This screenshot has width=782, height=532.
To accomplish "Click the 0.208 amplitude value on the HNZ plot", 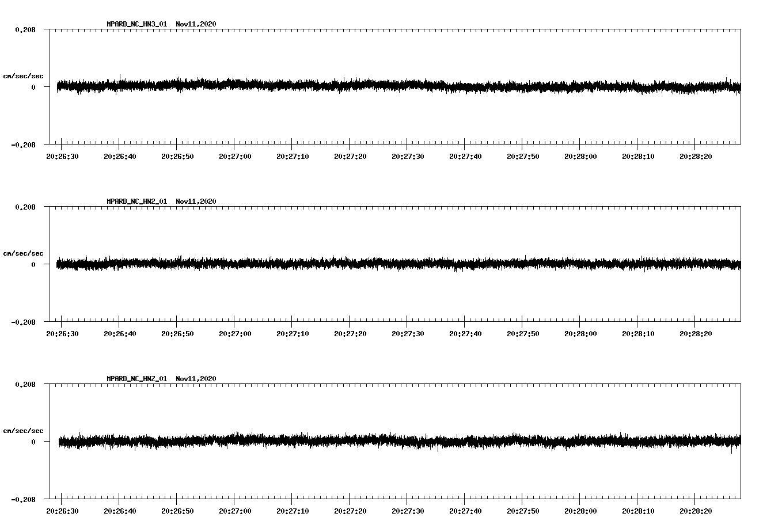I will coord(26,383).
